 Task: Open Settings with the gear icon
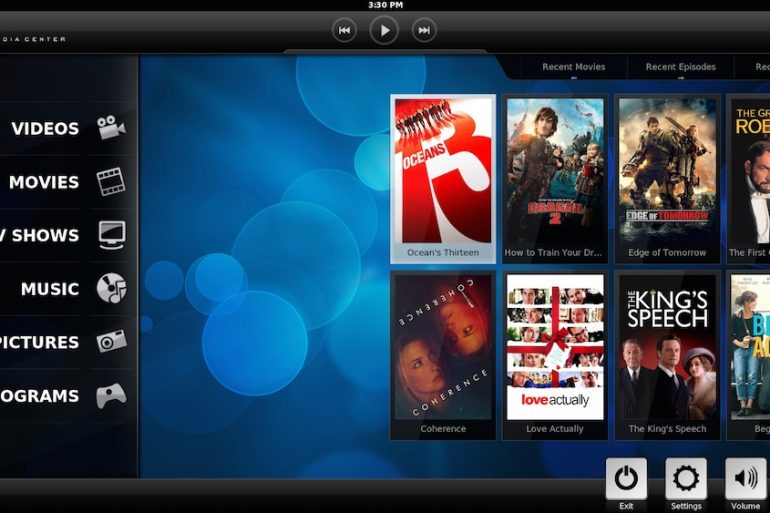click(x=686, y=479)
